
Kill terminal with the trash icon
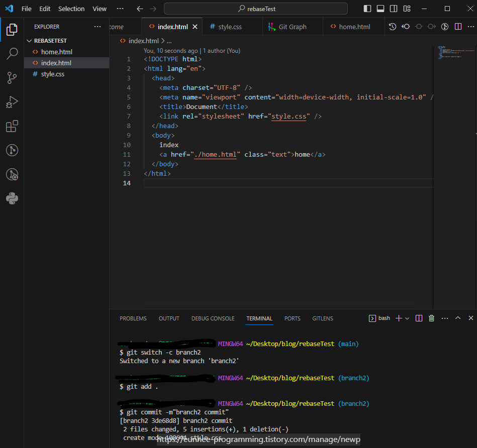[431, 318]
